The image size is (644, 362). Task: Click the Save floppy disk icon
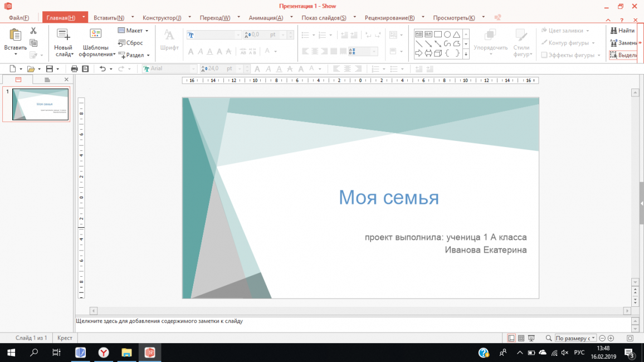tap(49, 69)
